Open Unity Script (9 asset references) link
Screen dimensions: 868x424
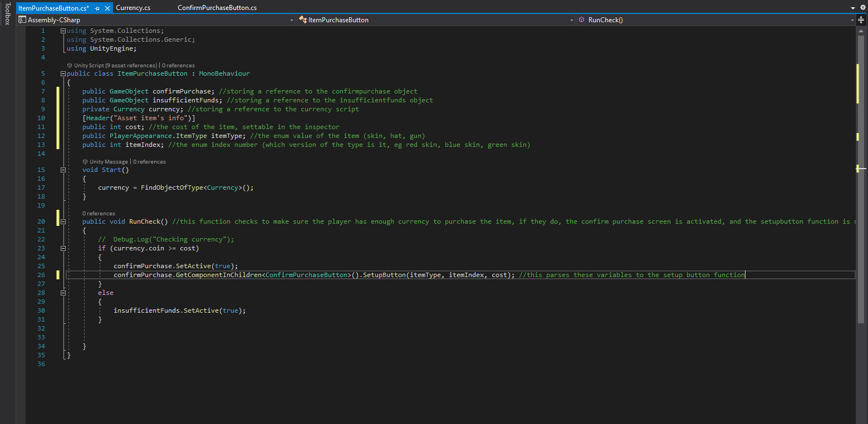(115, 66)
